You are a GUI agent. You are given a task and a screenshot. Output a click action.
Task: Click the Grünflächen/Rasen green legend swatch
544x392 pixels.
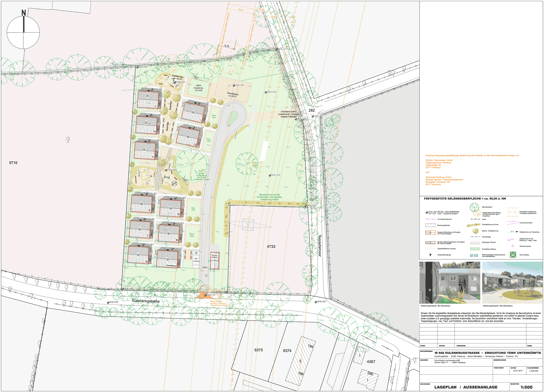475,249
